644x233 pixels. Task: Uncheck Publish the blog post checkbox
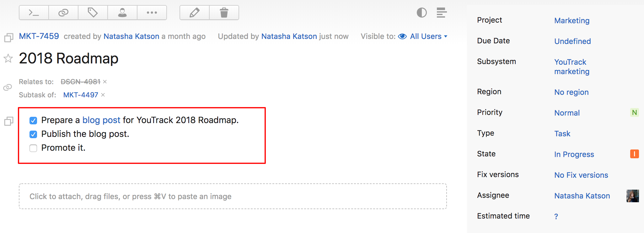point(33,134)
